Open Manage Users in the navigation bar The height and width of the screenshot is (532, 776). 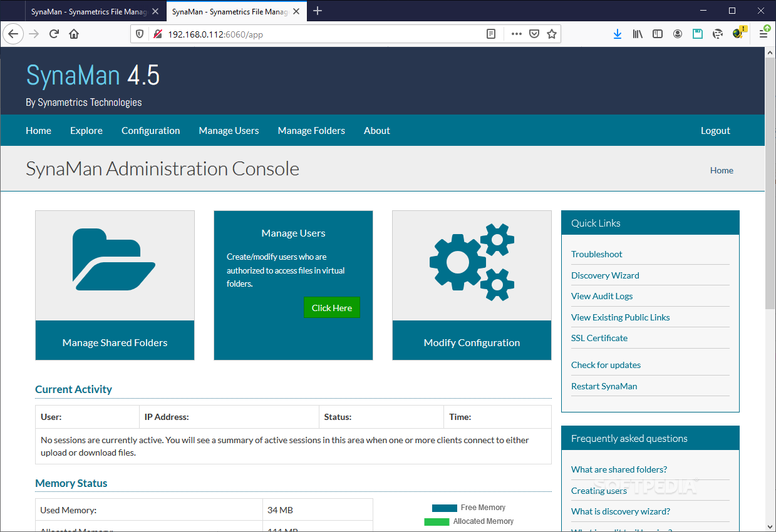pos(229,131)
